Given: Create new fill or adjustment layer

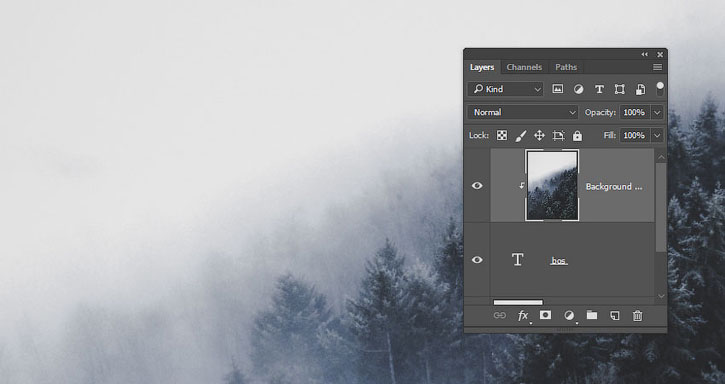Looking at the screenshot, I should point(569,316).
